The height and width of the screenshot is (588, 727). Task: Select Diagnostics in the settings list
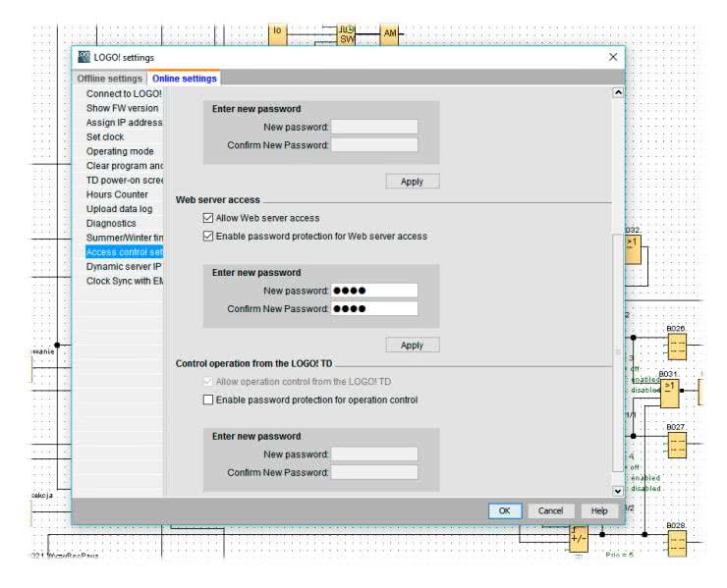[x=111, y=224]
